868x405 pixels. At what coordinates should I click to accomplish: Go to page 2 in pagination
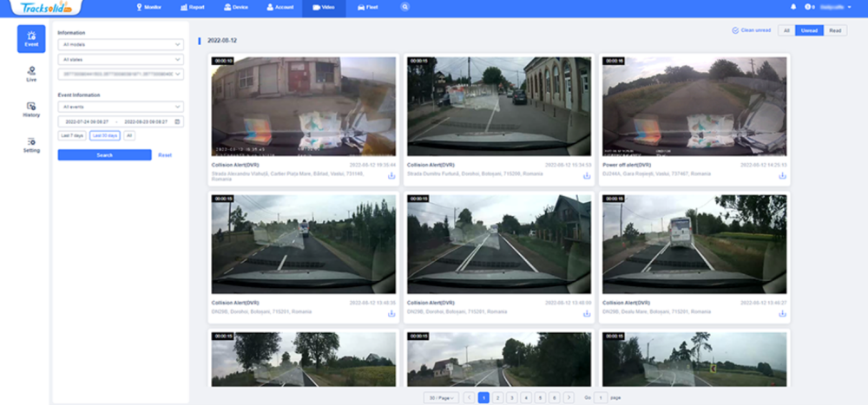point(497,397)
